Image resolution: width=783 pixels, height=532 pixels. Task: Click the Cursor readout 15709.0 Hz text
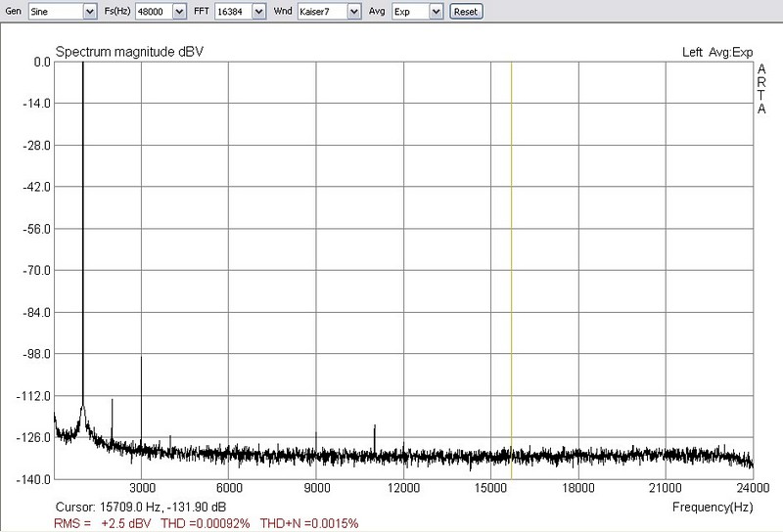141,507
